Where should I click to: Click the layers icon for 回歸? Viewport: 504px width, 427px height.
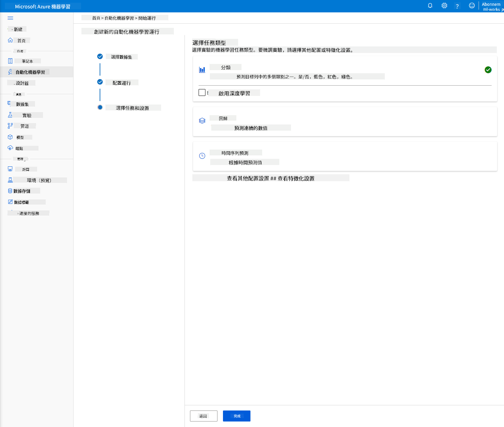coord(202,121)
